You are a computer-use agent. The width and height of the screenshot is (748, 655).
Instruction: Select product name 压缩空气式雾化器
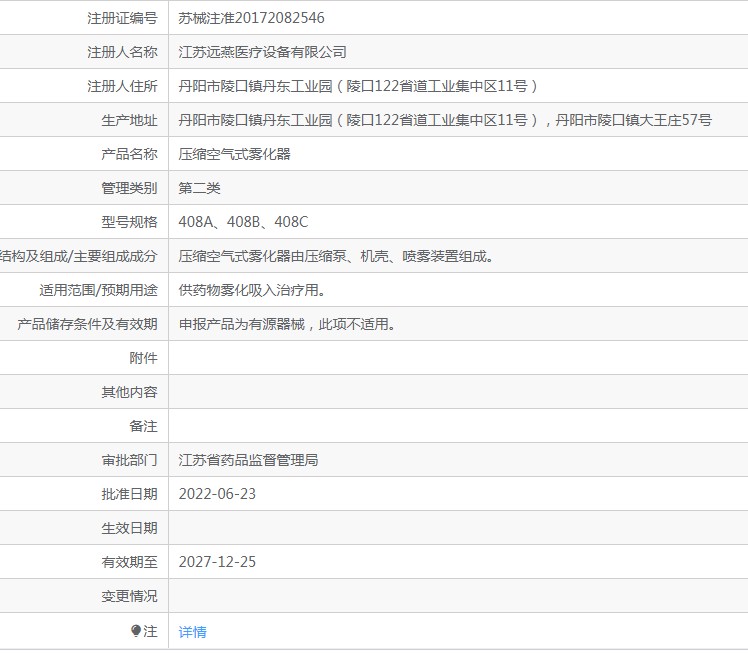[x=234, y=154]
